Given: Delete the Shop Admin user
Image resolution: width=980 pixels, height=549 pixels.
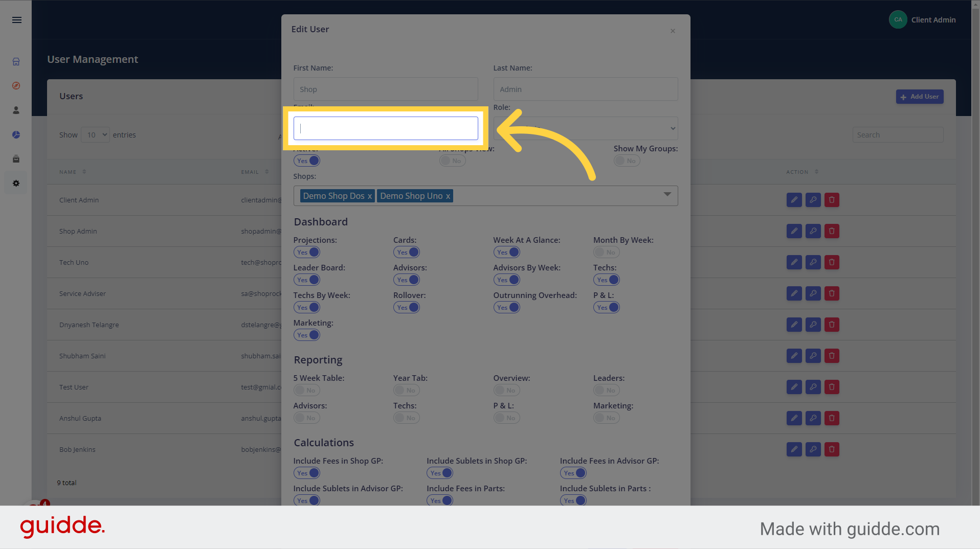Looking at the screenshot, I should [x=832, y=231].
